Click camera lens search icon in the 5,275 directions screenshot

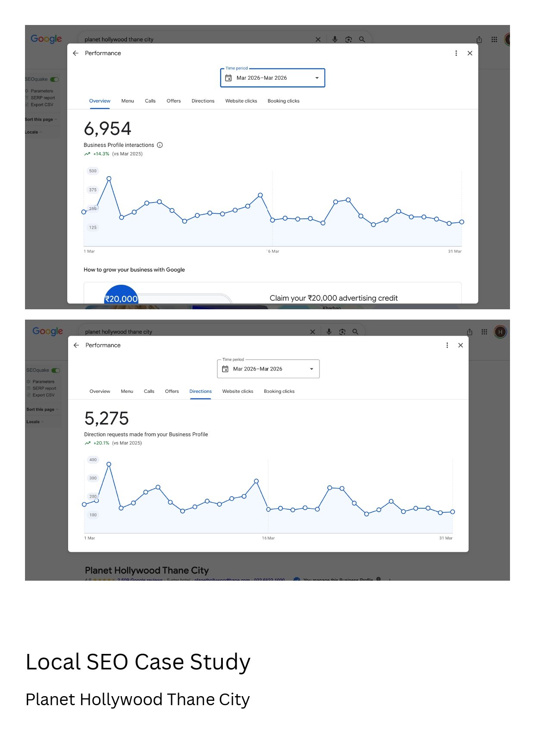pos(342,332)
